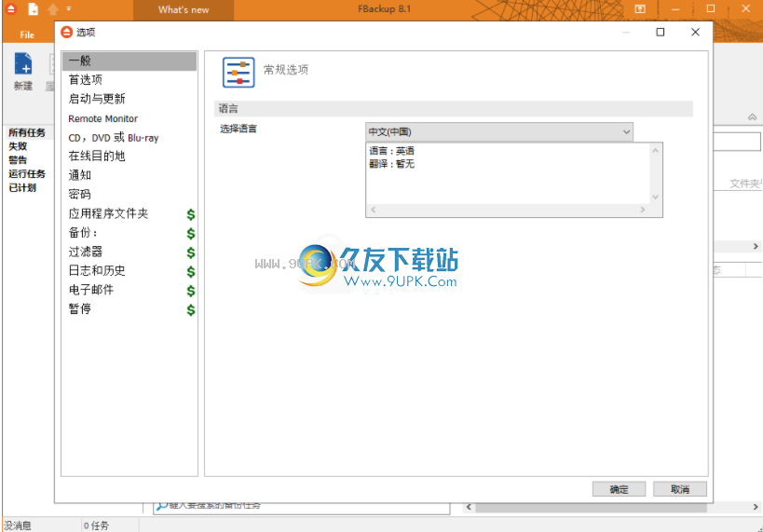The width and height of the screenshot is (763, 532).
Task: Select 密码 option
Action: 80,194
